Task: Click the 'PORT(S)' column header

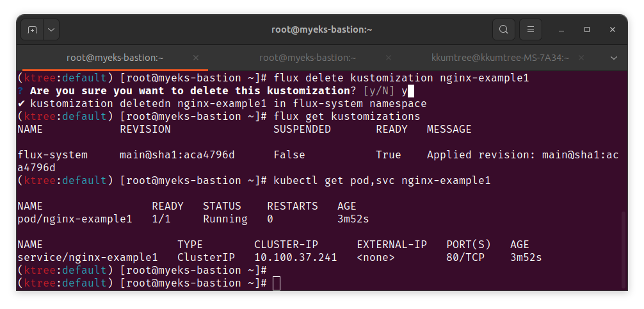Action: [x=469, y=245]
